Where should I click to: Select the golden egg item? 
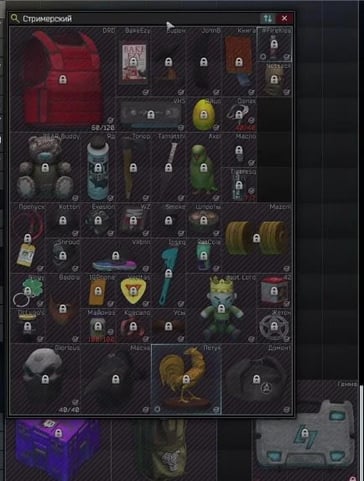tap(204, 114)
